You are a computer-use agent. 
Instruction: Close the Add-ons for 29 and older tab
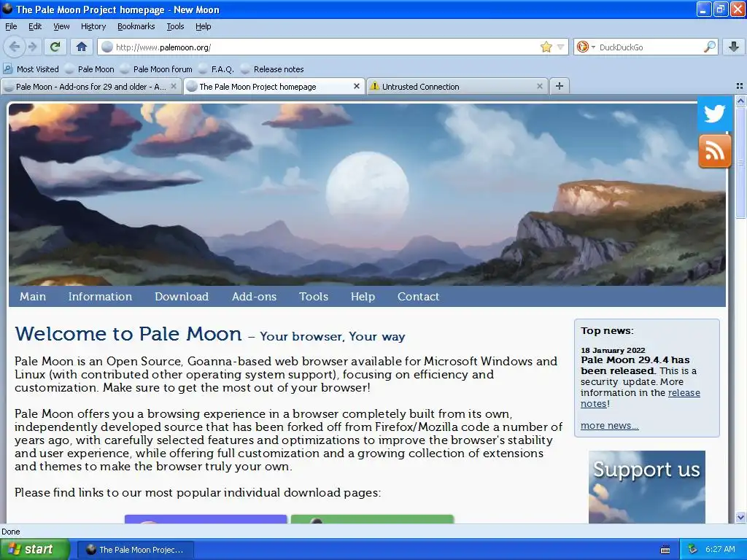[174, 86]
